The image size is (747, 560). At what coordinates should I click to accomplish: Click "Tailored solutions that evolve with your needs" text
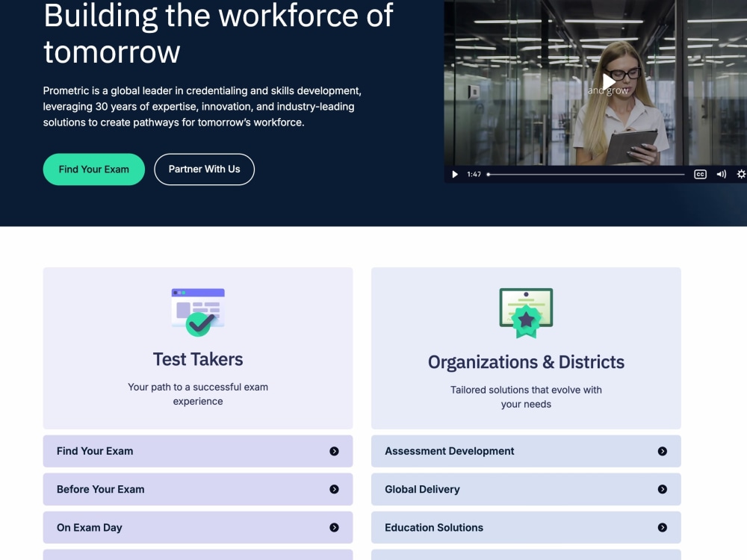pyautogui.click(x=526, y=396)
